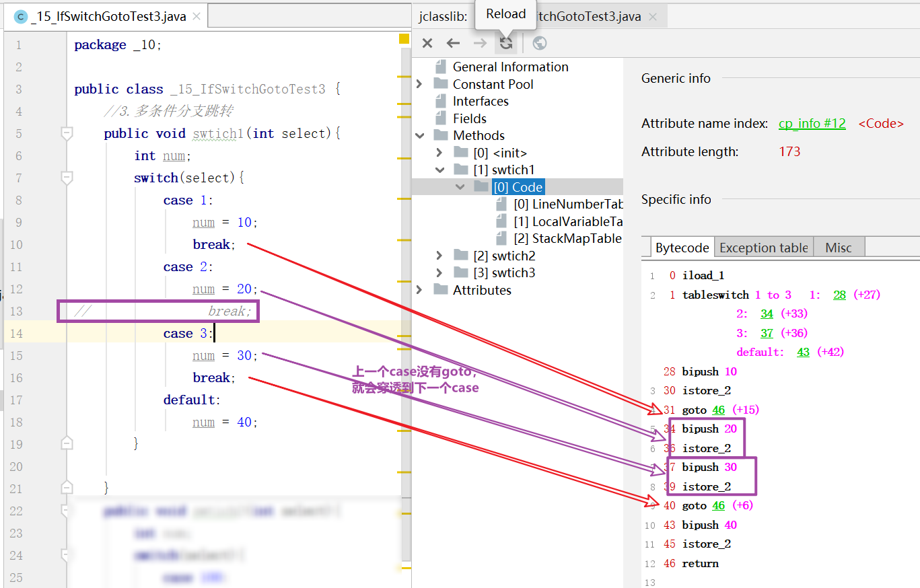The image size is (920, 588).
Task: Expand the Constant Pool node
Action: pyautogui.click(x=420, y=84)
